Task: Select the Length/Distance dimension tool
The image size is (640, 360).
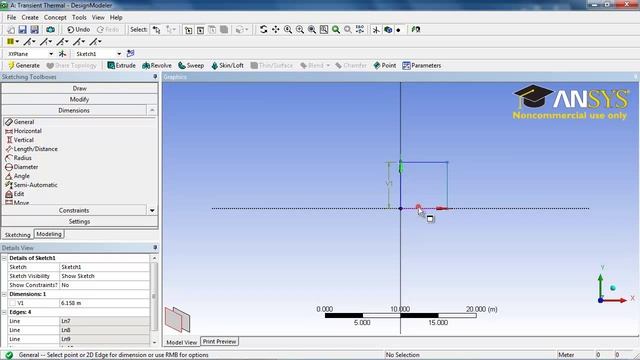Action: point(31,149)
